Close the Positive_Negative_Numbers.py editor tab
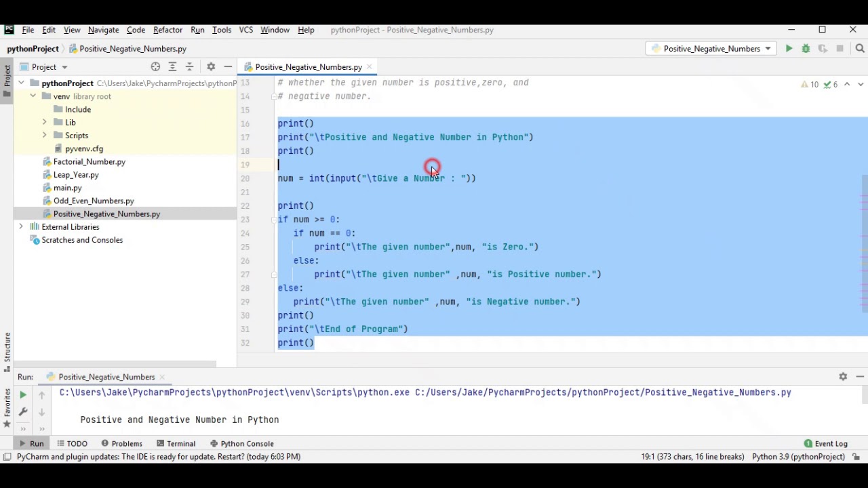This screenshot has height=488, width=868. [369, 66]
